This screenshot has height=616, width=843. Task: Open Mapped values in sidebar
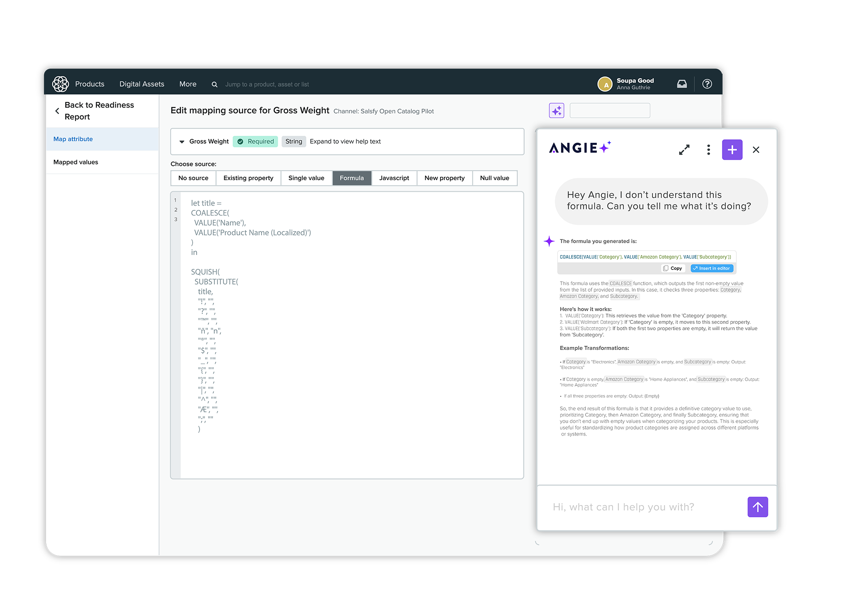point(76,162)
